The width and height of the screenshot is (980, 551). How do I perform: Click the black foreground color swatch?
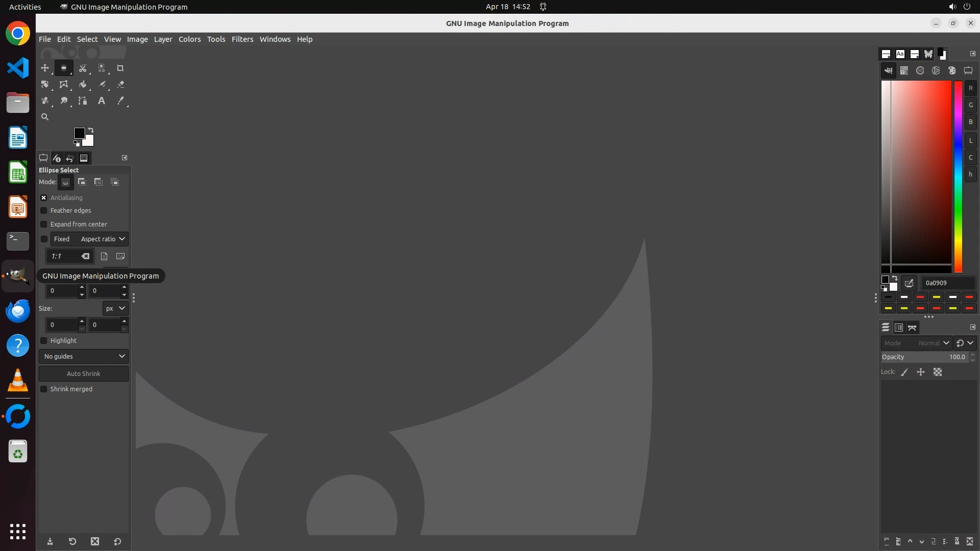tap(79, 133)
